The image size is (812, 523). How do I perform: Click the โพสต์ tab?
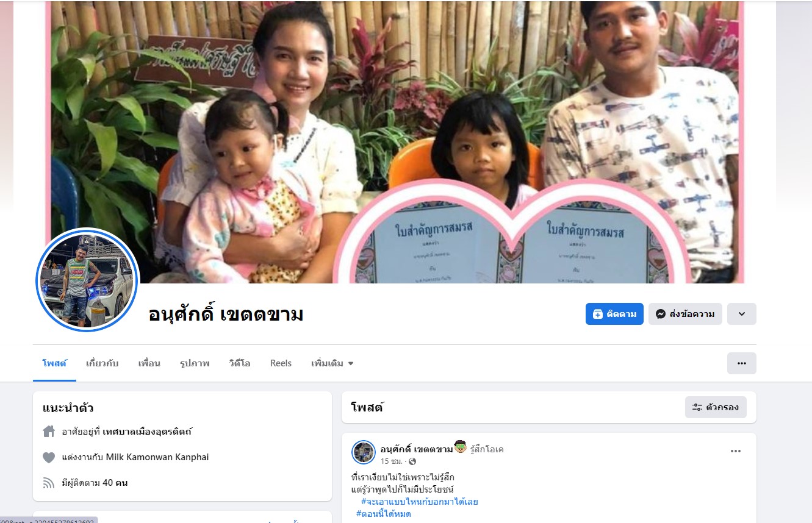(x=54, y=363)
